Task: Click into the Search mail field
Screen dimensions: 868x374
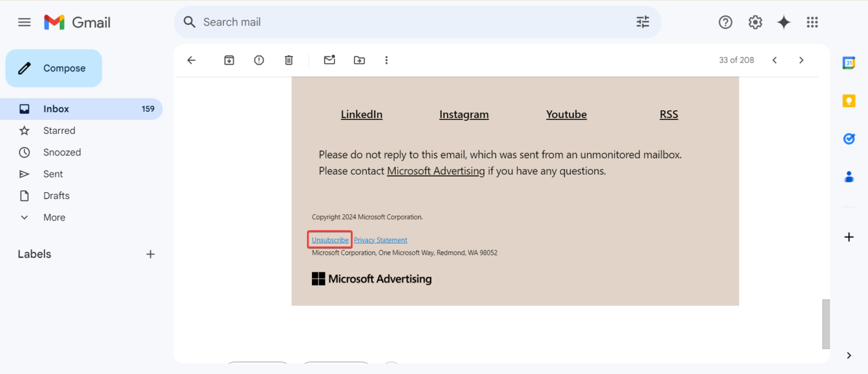Action: [396, 22]
